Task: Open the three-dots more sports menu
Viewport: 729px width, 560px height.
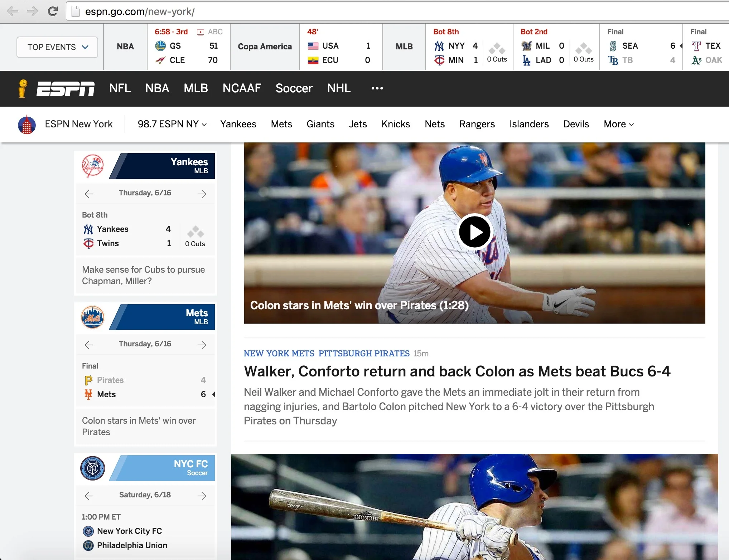Action: coord(377,88)
